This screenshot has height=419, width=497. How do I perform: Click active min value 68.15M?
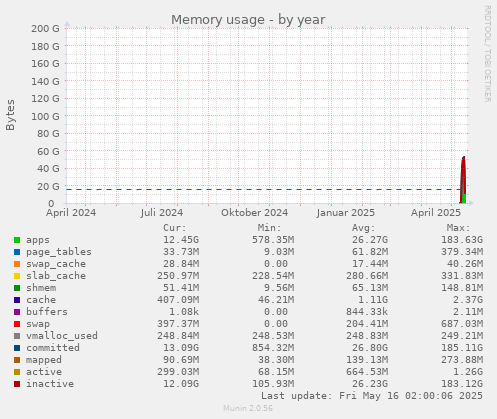276,372
